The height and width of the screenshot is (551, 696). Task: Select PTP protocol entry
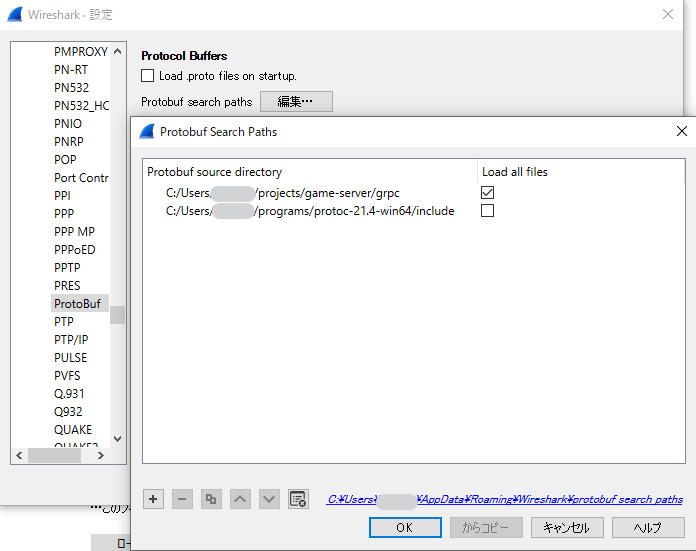pyautogui.click(x=64, y=321)
